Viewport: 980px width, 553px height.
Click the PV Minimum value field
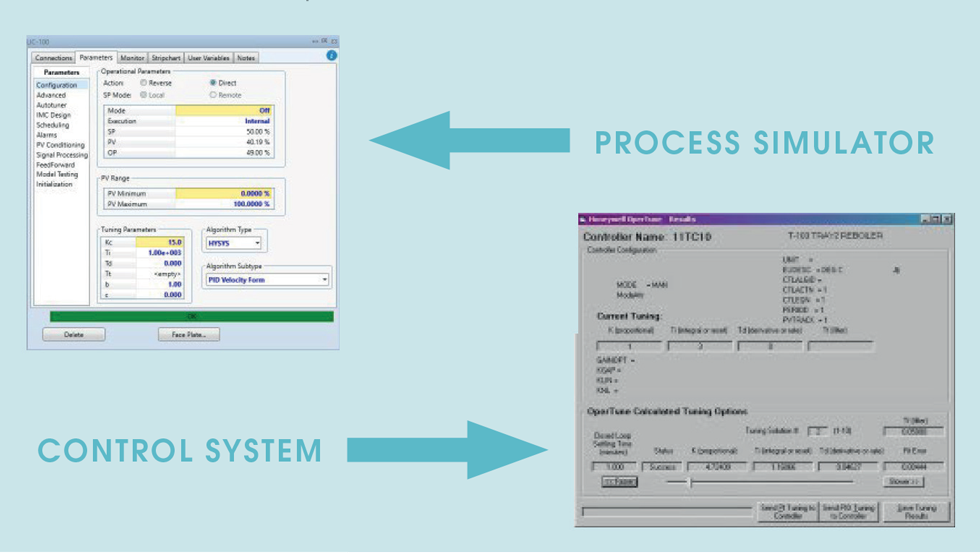[x=223, y=193]
